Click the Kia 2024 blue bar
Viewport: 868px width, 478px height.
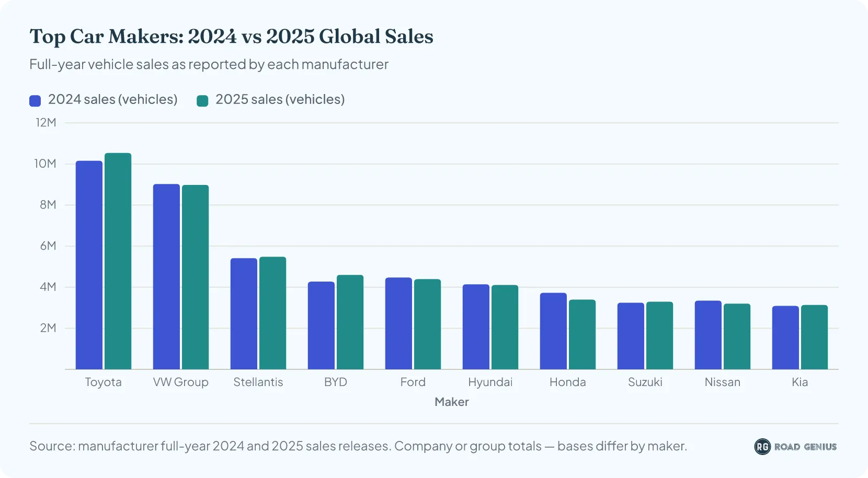[x=785, y=337]
